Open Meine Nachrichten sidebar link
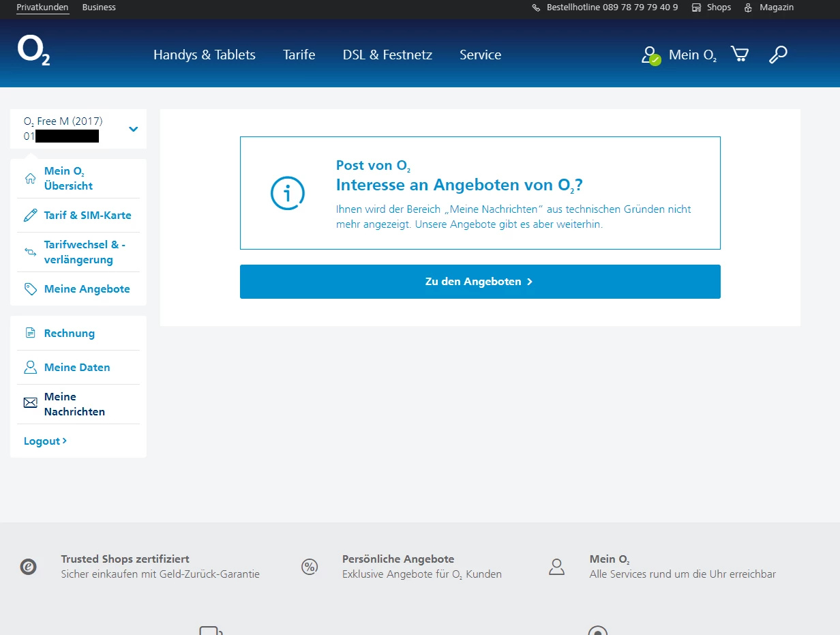 (x=74, y=404)
